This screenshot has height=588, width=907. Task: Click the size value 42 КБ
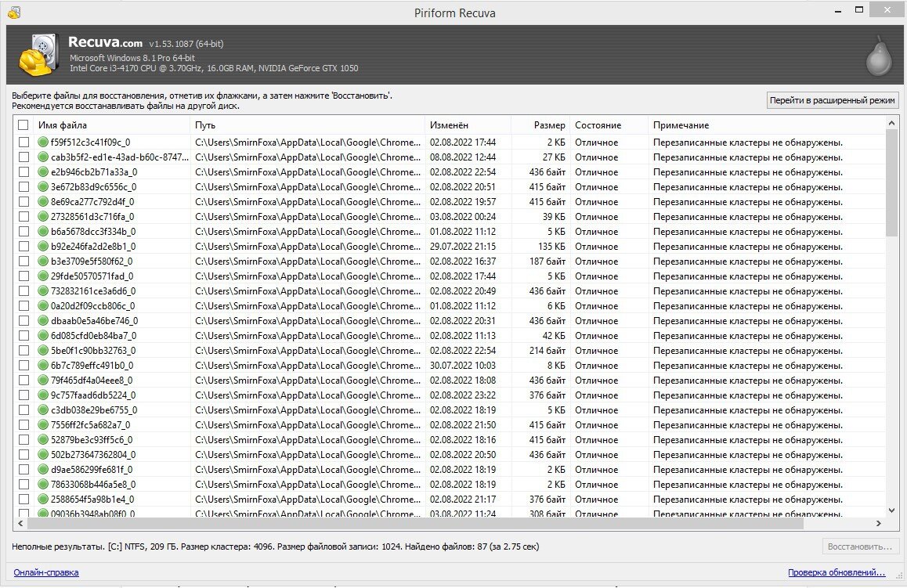pyautogui.click(x=554, y=335)
